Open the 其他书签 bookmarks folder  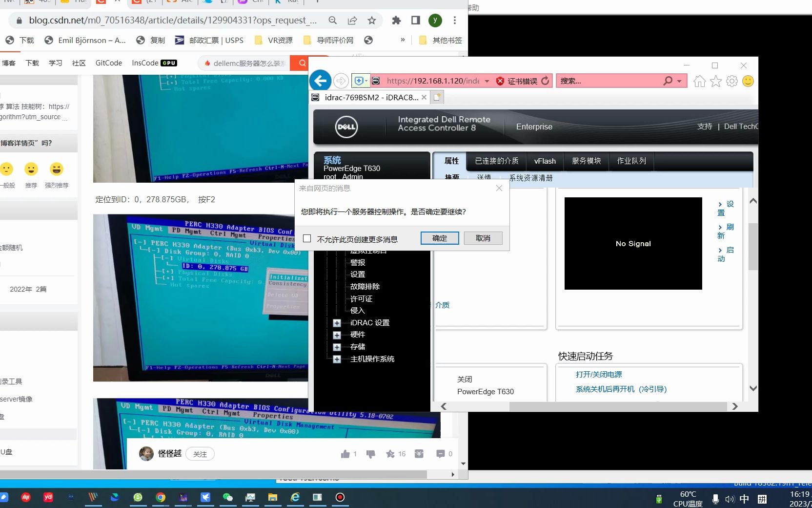click(x=441, y=40)
